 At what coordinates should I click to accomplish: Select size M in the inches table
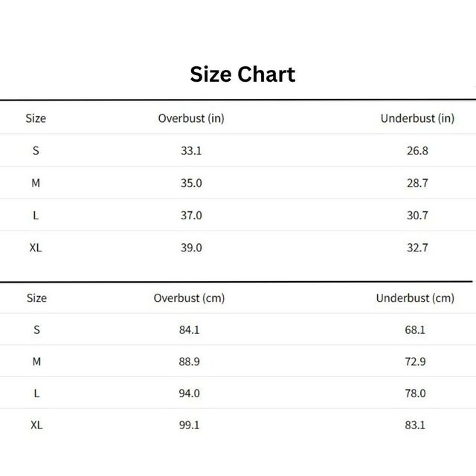[x=36, y=183]
